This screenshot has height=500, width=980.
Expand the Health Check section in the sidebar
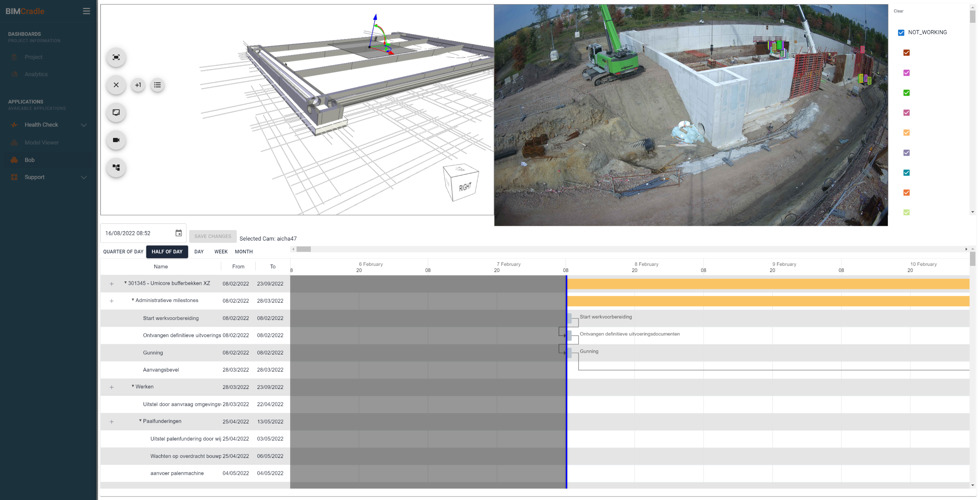[x=84, y=124]
